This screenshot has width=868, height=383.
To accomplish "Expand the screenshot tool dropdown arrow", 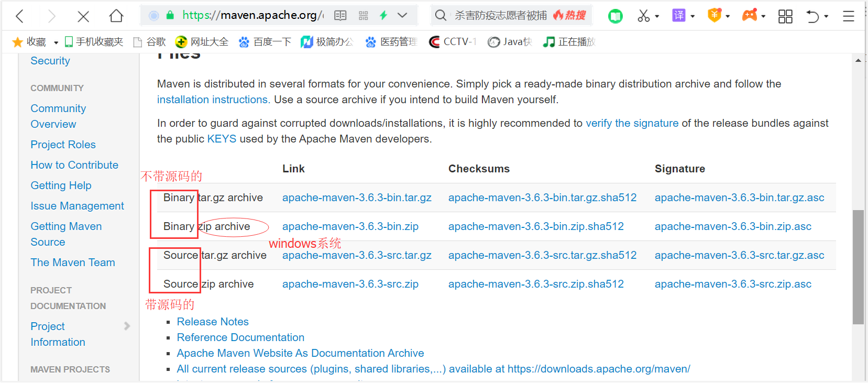I will 657,16.
